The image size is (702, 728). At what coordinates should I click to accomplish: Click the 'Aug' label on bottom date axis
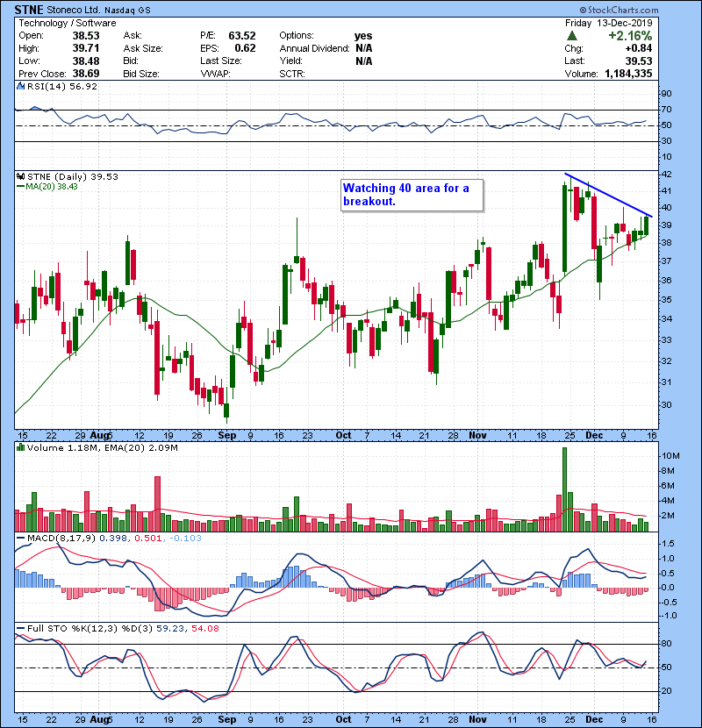(x=99, y=719)
